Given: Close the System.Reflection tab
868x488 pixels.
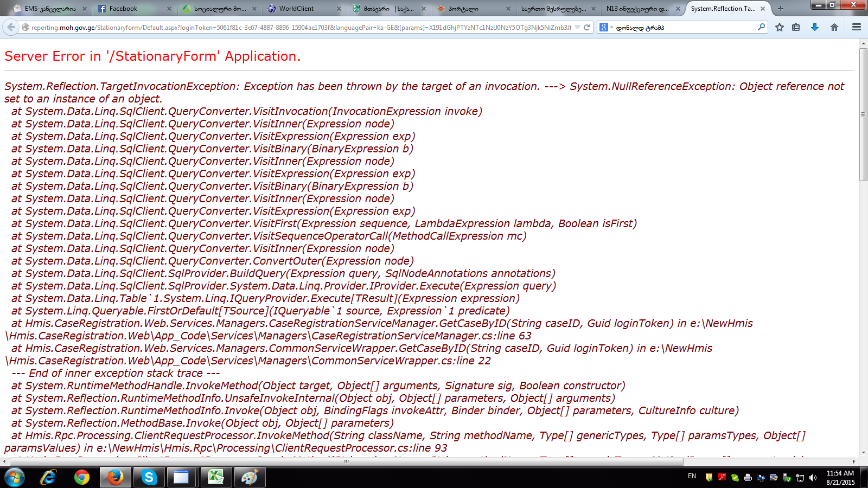Looking at the screenshot, I should click(x=763, y=9).
